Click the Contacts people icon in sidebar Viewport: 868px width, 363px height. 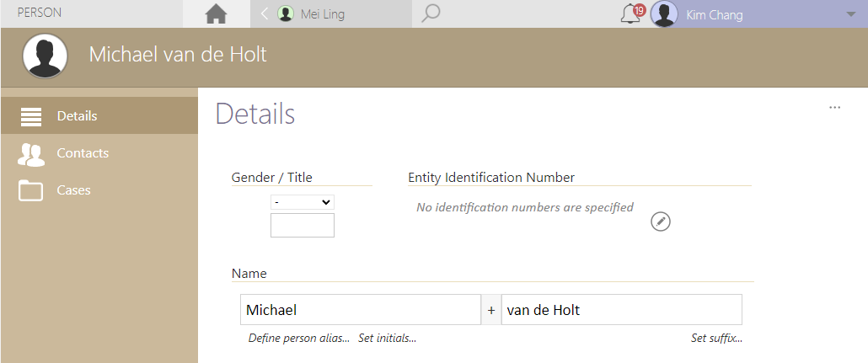pos(31,153)
